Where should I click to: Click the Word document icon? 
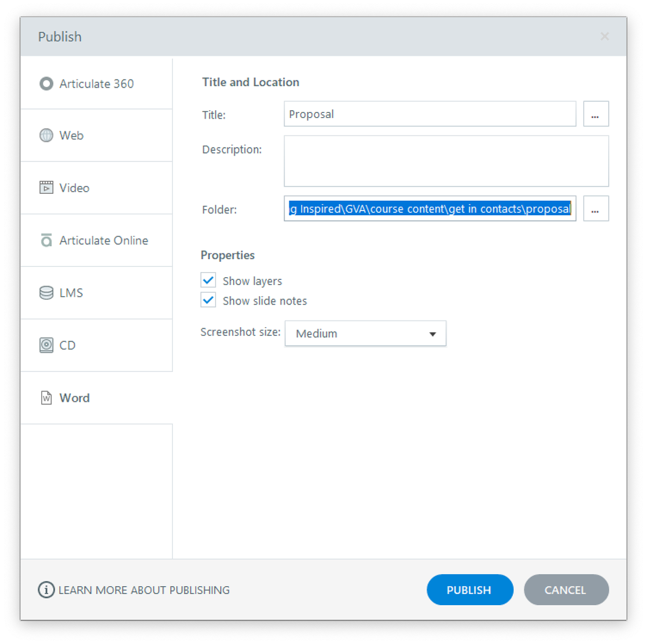point(46,398)
